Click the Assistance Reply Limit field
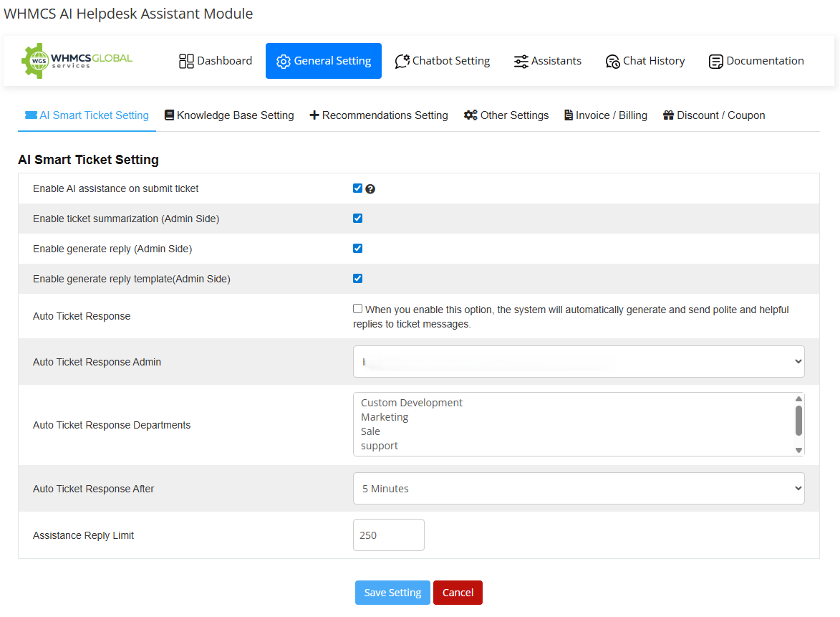This screenshot has height=617, width=840. (388, 535)
